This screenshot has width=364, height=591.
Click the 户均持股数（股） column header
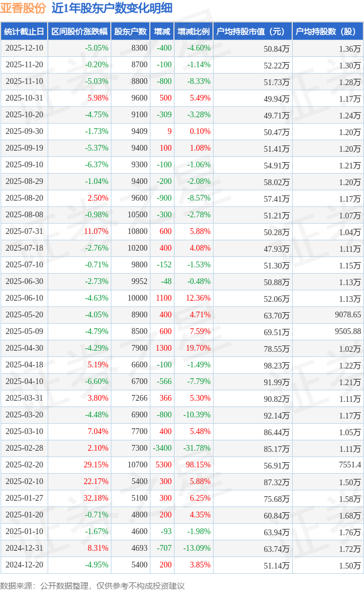[327, 32]
